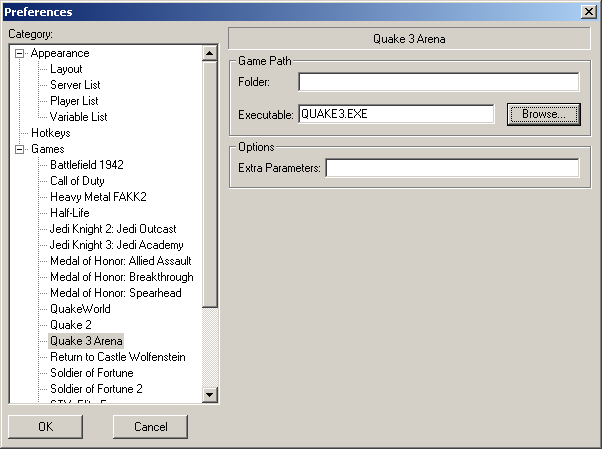Select Jedi Knight 2: Jedi Outcast
The height and width of the screenshot is (449, 602).
[x=113, y=229]
